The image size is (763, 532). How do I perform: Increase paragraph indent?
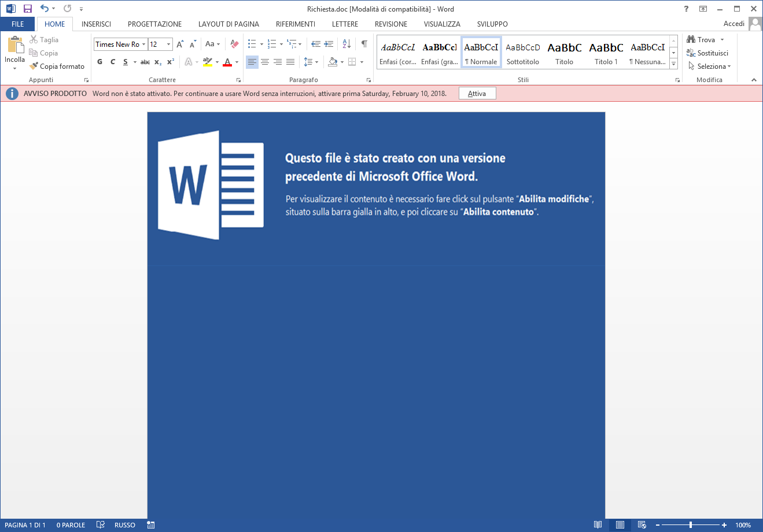point(329,44)
